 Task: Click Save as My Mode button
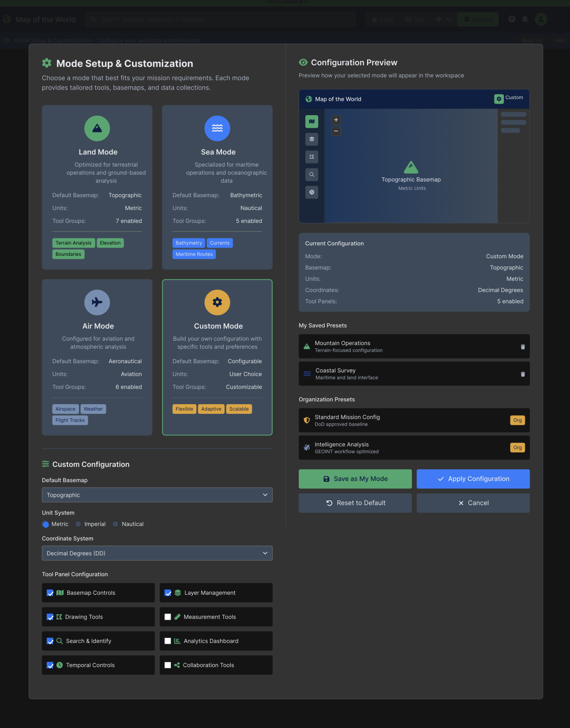pyautogui.click(x=355, y=479)
